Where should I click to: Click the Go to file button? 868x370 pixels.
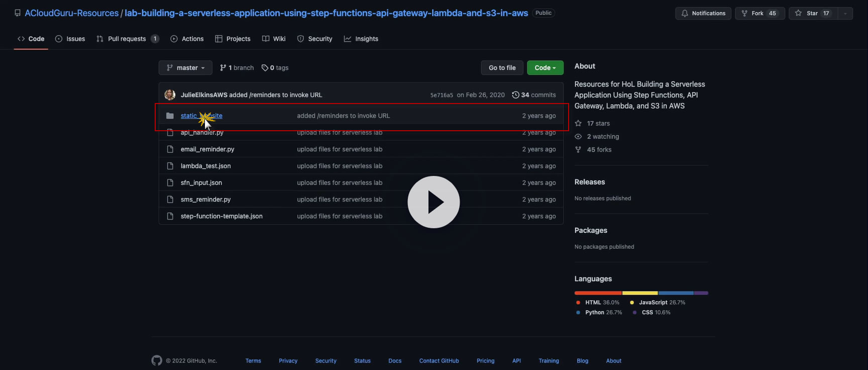pyautogui.click(x=502, y=68)
